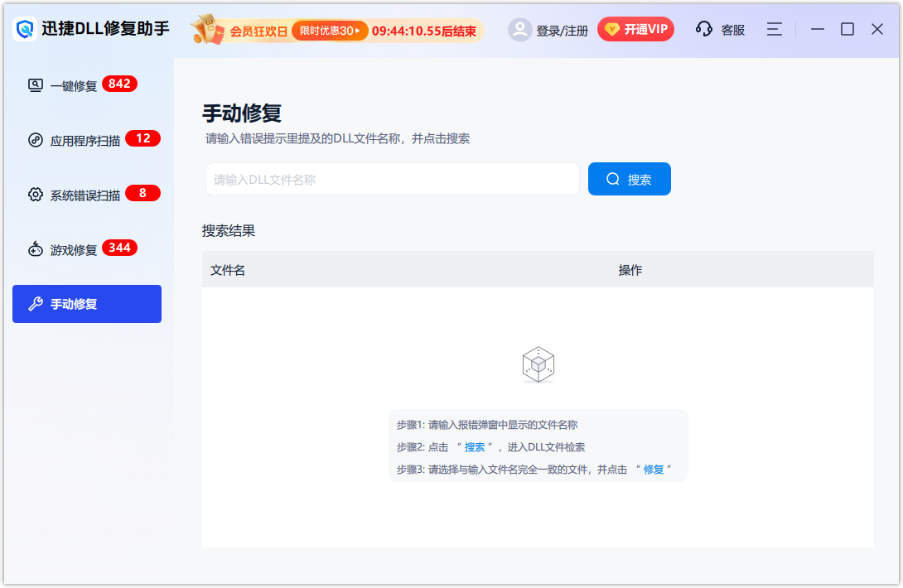The height and width of the screenshot is (588, 903).
Task: Click the empty-state cube illustration
Action: (x=538, y=364)
